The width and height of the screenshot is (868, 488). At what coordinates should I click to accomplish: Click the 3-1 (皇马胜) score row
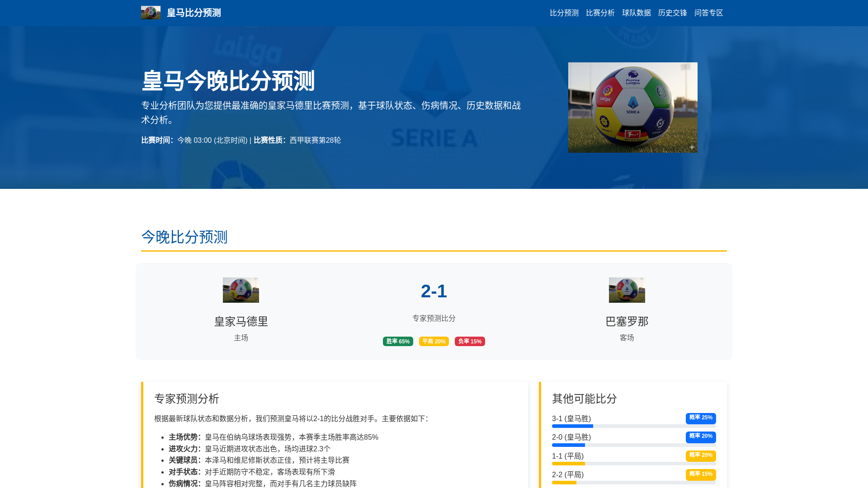tap(634, 419)
